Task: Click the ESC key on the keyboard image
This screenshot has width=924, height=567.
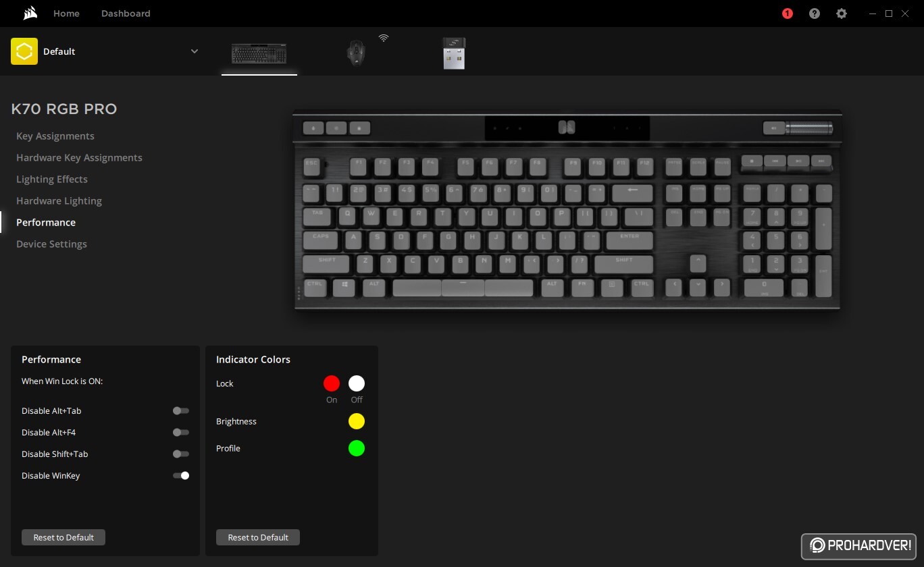Action: pos(311,166)
